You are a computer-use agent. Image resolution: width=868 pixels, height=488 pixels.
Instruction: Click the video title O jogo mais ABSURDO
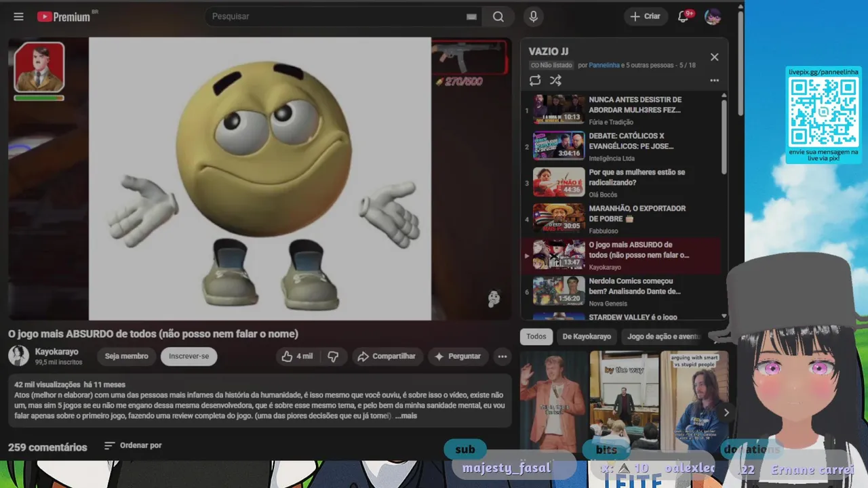tap(153, 333)
